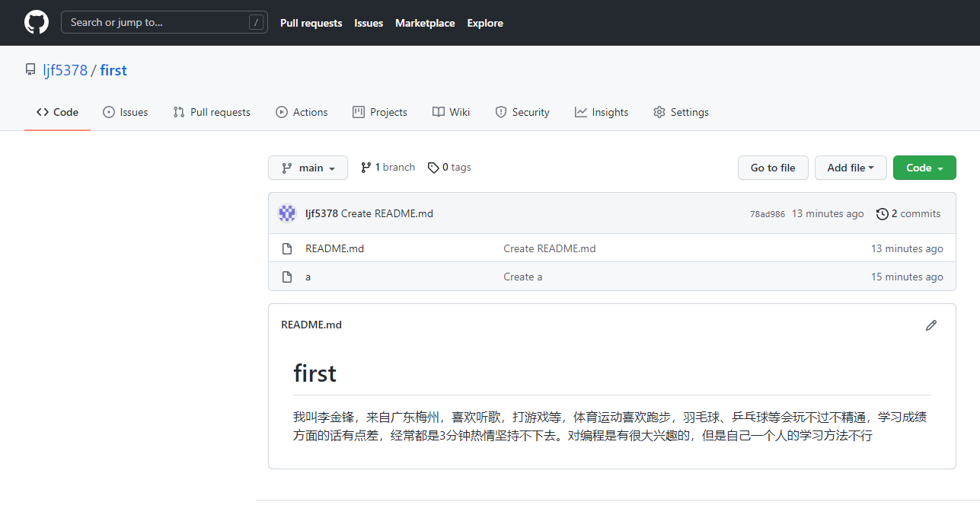Click the file icon beside file a
The width and height of the screenshot is (980, 512).
point(287,277)
